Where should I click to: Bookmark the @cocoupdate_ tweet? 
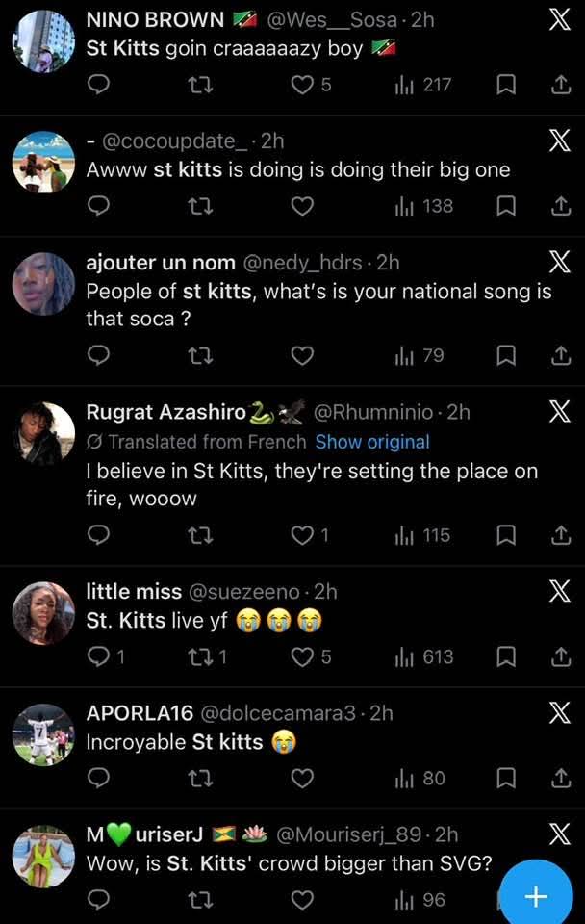pyautogui.click(x=506, y=206)
